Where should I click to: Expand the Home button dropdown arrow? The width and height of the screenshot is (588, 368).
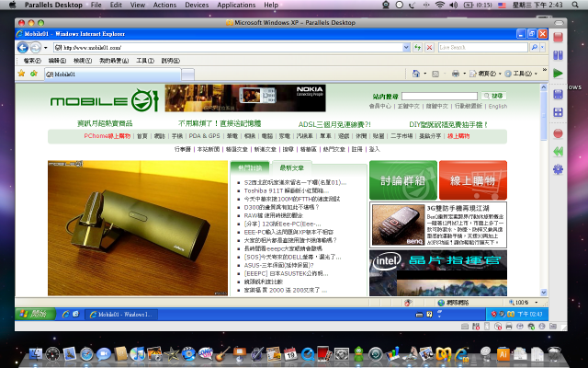click(x=424, y=74)
